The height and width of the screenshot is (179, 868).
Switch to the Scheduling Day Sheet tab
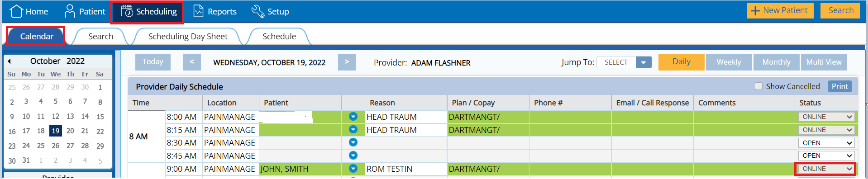pyautogui.click(x=188, y=37)
